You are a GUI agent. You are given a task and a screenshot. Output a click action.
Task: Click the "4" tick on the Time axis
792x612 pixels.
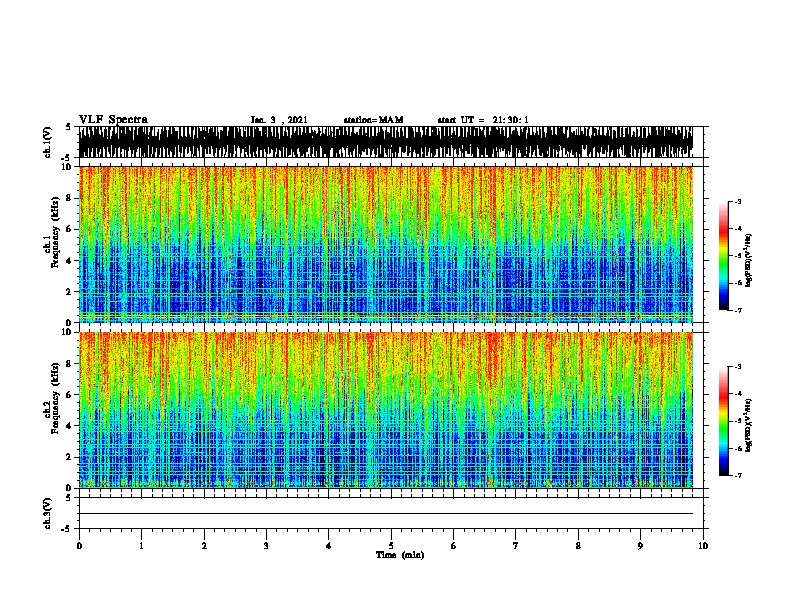[329, 546]
